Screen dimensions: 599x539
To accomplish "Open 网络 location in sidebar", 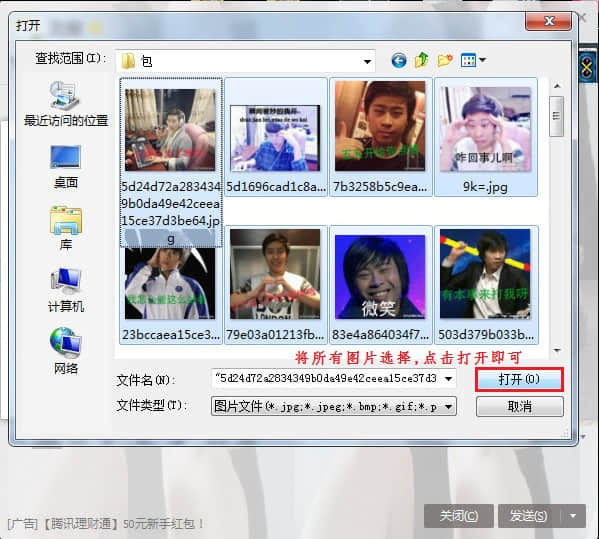I will click(x=66, y=351).
